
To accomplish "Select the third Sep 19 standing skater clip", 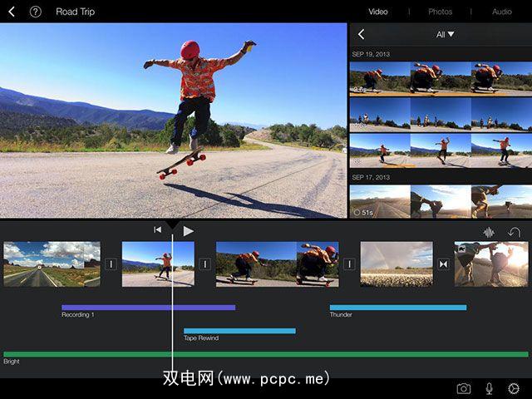I will (441, 150).
